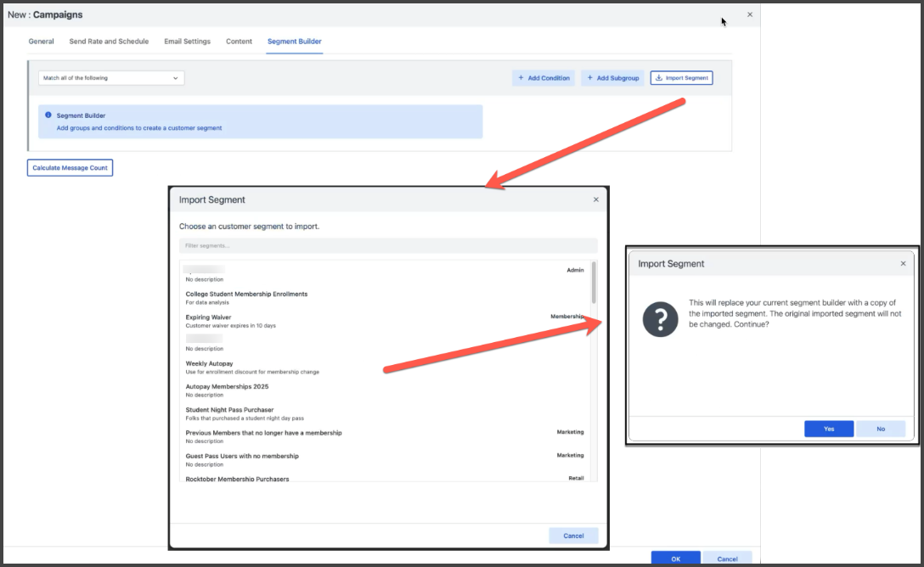Click the info icon in Segment Builder banner
924x567 pixels.
coord(48,115)
